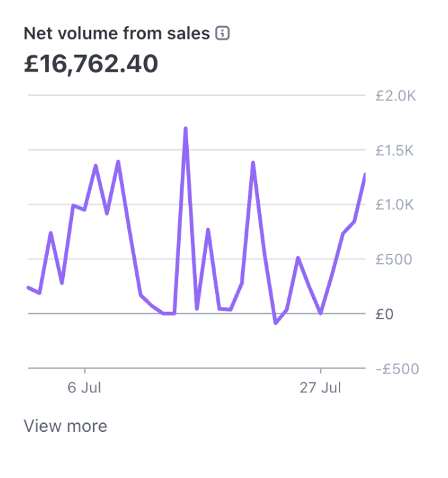Select the £1.0K axis label
448x478 pixels.
[395, 205]
